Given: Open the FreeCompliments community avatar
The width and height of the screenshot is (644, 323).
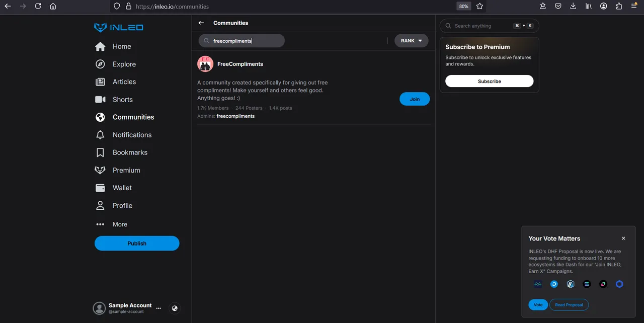Looking at the screenshot, I should point(205,64).
